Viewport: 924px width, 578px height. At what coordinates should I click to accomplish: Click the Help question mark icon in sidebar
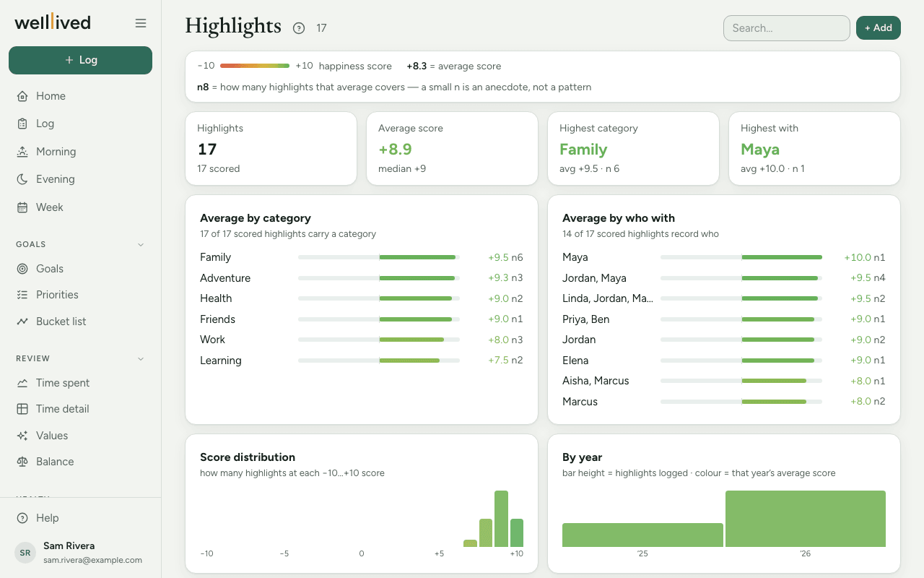[x=22, y=518]
